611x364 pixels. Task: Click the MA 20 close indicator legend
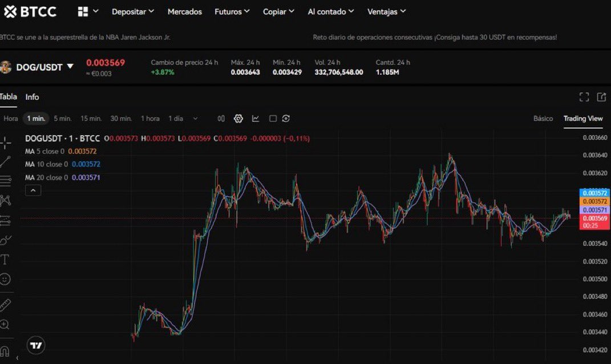pyautogui.click(x=63, y=177)
